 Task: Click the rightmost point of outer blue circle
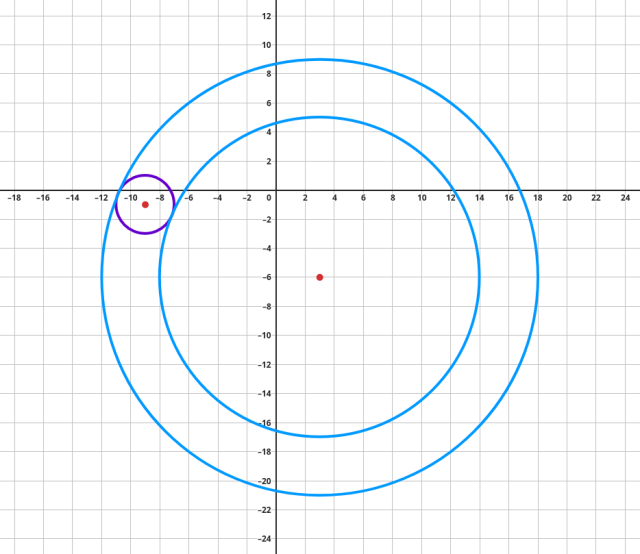pyautogui.click(x=538, y=277)
